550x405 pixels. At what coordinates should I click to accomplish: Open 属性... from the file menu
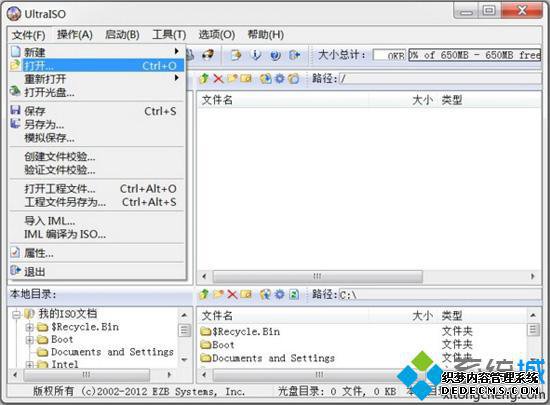pos(96,253)
